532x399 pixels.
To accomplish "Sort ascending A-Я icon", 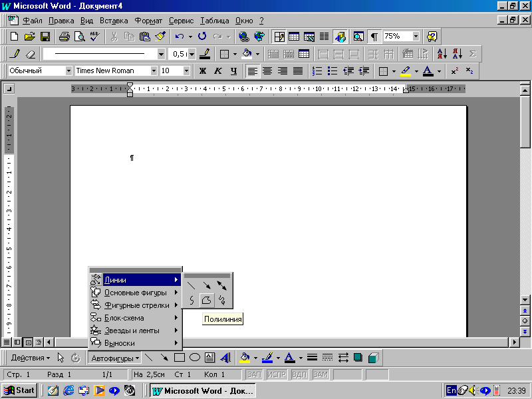I will 442,54.
